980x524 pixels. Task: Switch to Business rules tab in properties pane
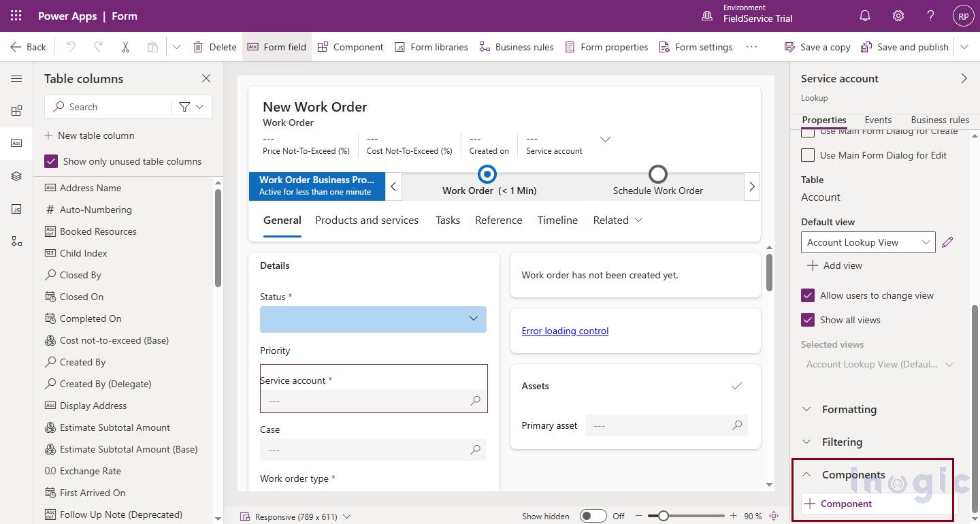940,120
